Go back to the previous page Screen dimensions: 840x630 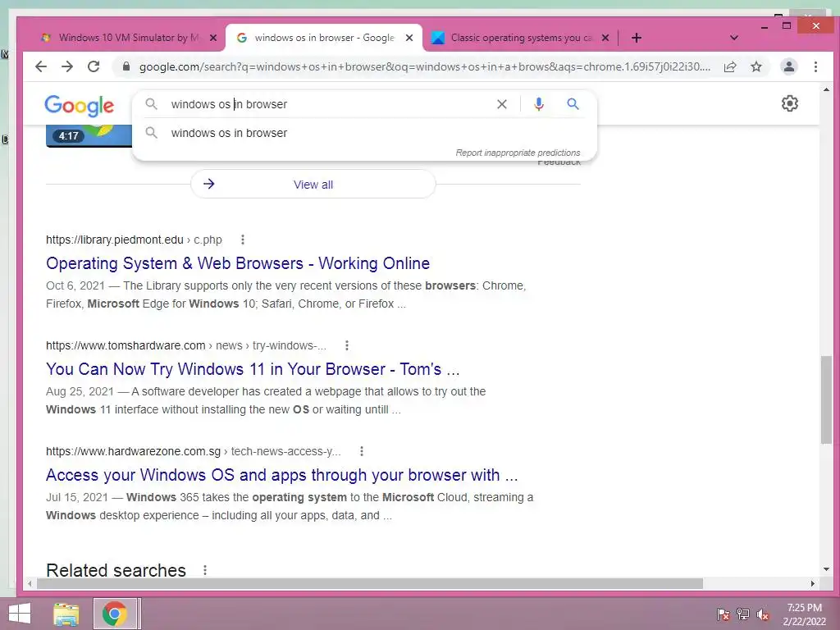point(41,66)
